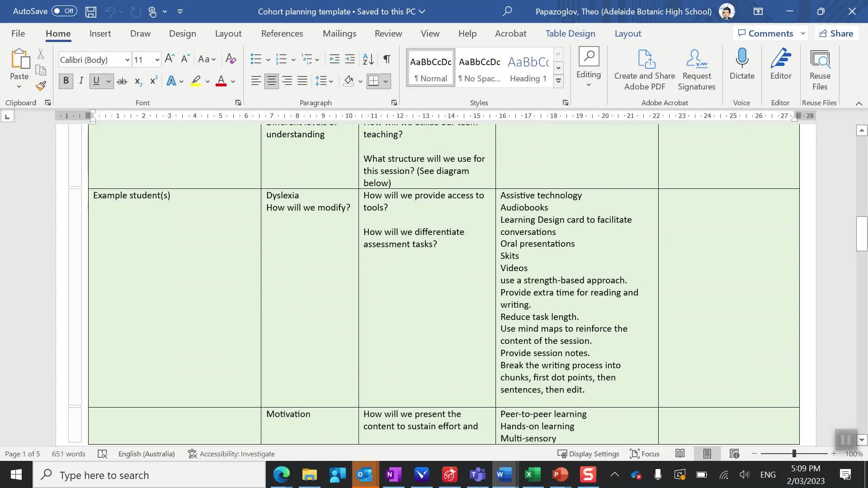Open the Styles gallery with the More arrow
Viewport: 868px width, 488px height.
pyautogui.click(x=558, y=80)
